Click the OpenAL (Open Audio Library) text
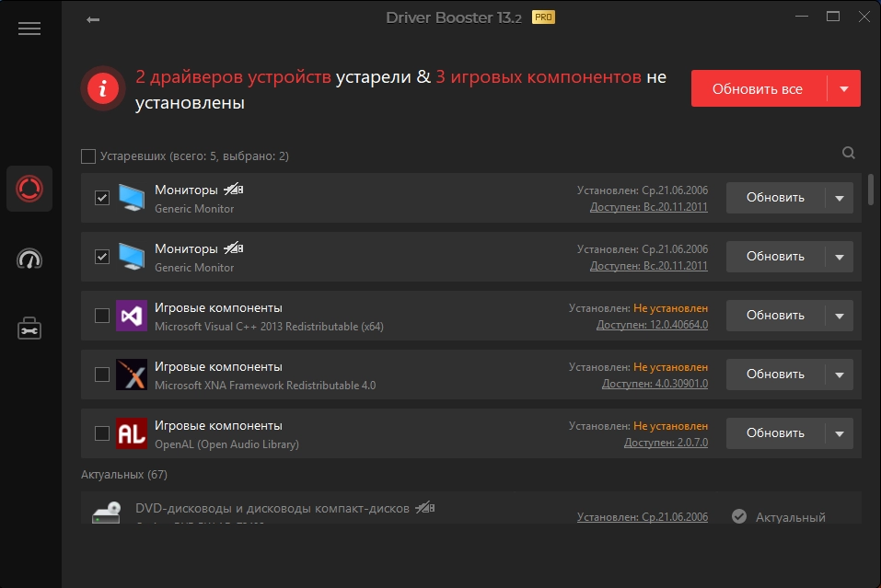This screenshot has height=588, width=881. pos(227,444)
